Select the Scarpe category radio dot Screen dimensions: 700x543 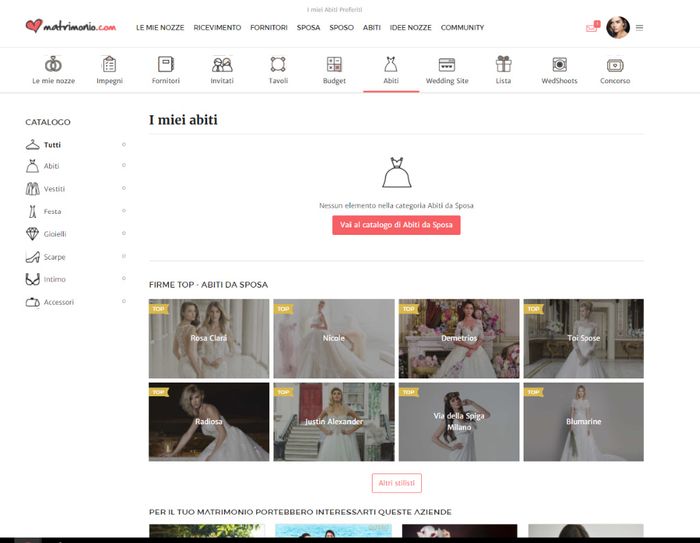(124, 257)
